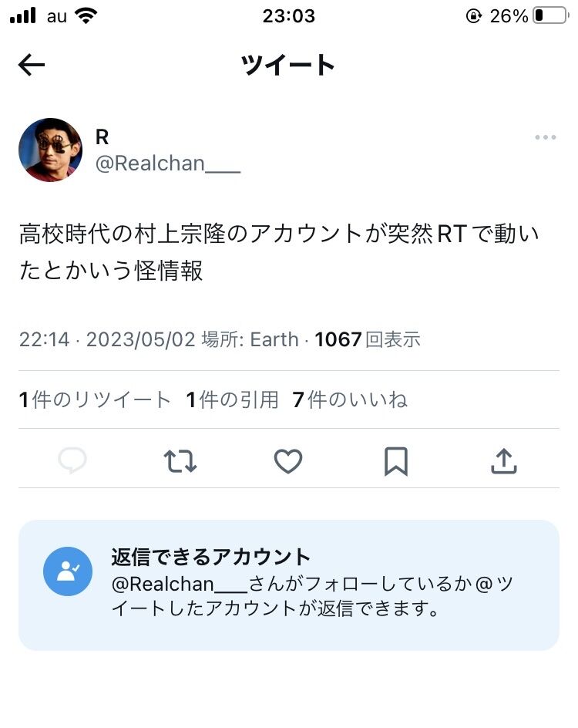Viewport: 578px width, 728px height.
Task: Tap the share upload icon
Action: click(x=503, y=461)
